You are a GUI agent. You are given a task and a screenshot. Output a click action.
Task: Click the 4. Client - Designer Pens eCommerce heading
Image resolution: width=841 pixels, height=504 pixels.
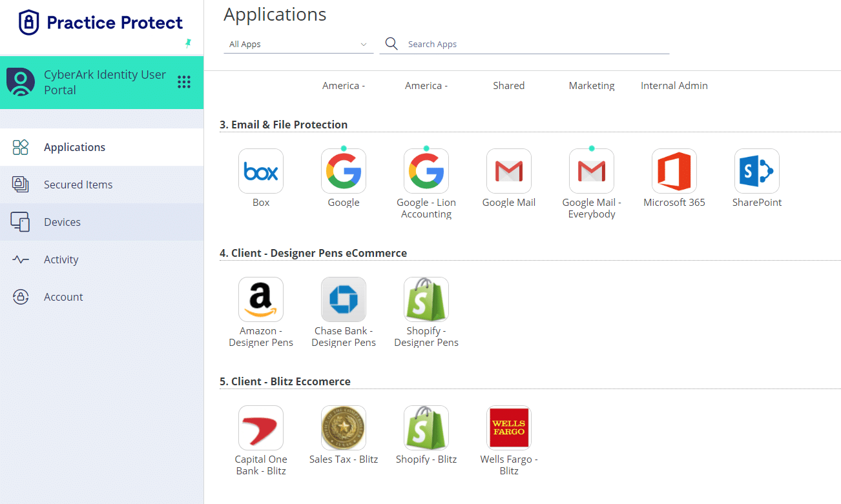click(313, 253)
